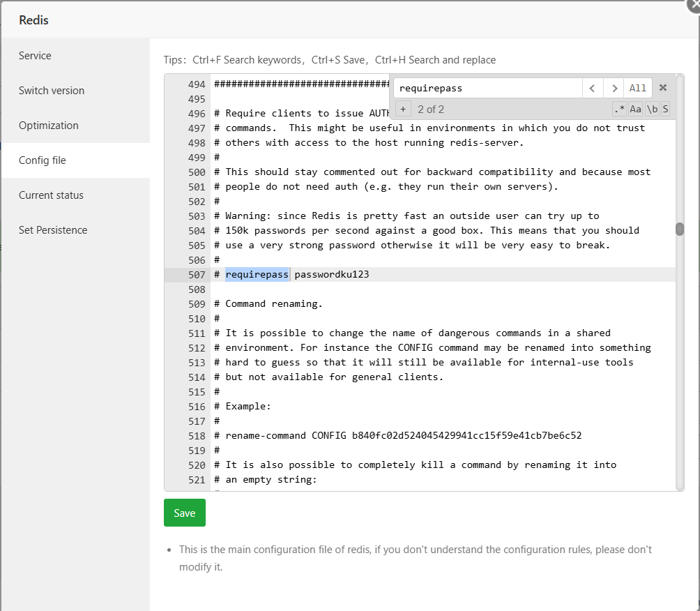Select the Config file tab

pyautogui.click(x=40, y=160)
